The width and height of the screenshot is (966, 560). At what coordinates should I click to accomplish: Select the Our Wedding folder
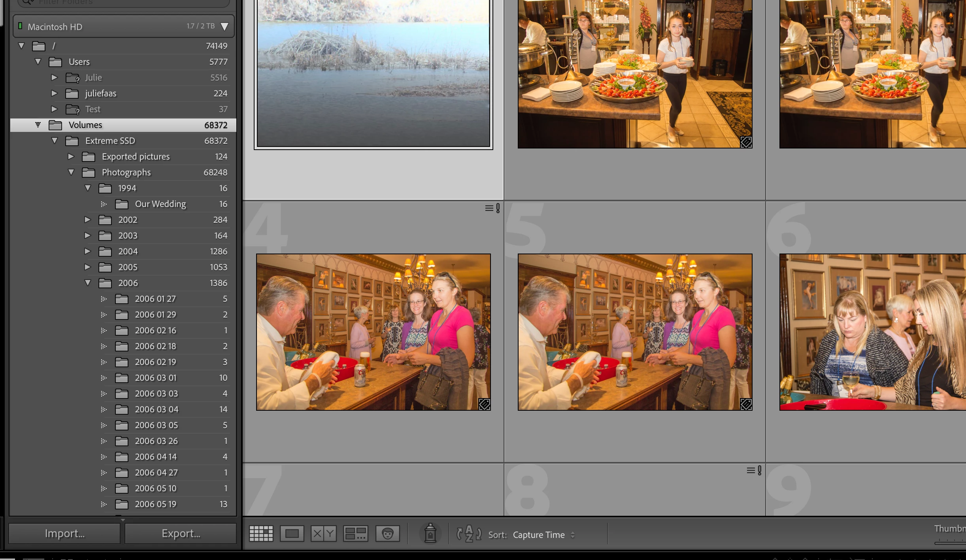160,204
